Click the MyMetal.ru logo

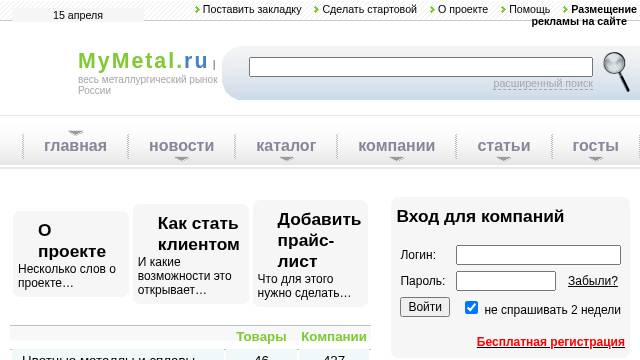[x=143, y=61]
